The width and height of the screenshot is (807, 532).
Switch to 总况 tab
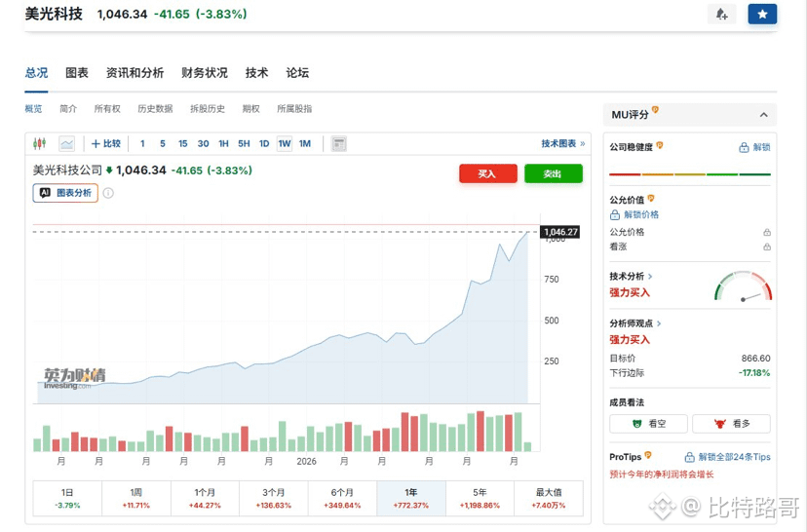coord(36,73)
